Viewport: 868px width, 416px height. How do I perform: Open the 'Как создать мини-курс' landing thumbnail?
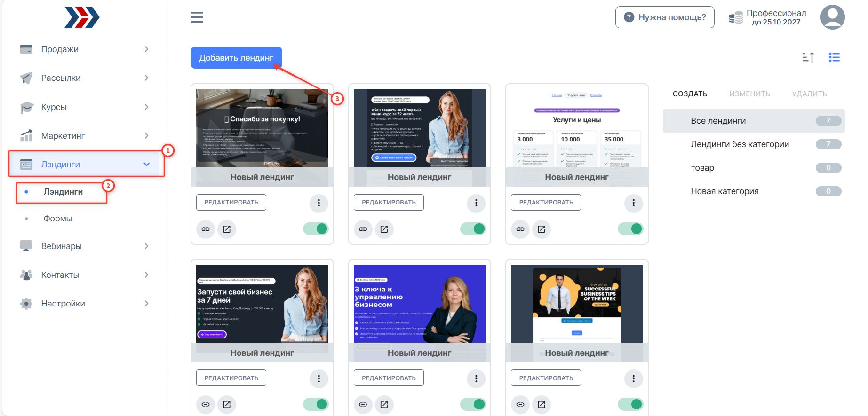(x=419, y=128)
